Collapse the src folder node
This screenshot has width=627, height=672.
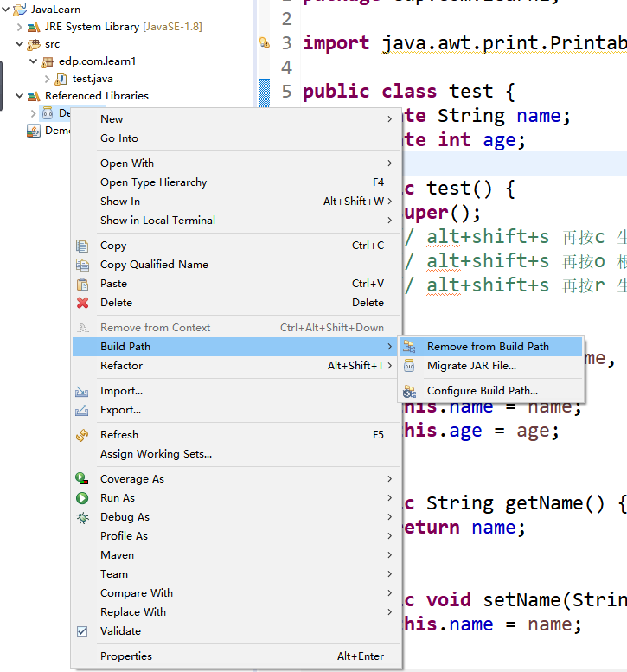(x=19, y=44)
